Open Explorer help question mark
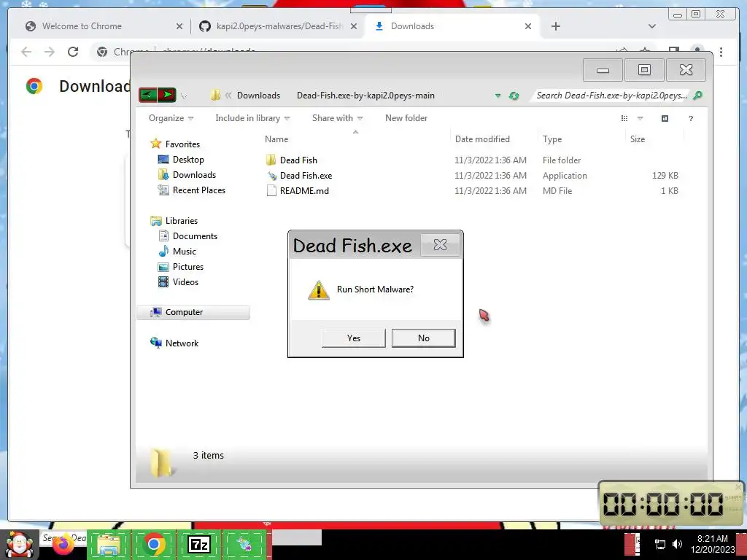 691,118
